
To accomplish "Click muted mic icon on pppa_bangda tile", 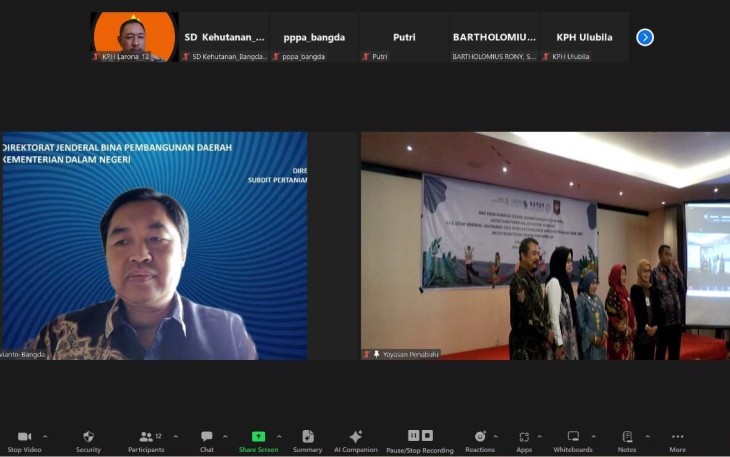I will 276,57.
